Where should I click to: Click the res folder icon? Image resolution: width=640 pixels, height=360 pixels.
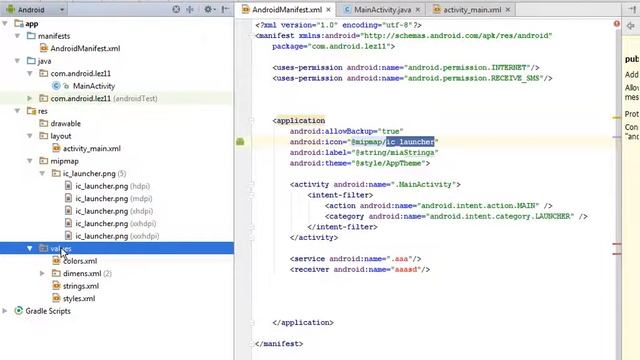click(31, 111)
